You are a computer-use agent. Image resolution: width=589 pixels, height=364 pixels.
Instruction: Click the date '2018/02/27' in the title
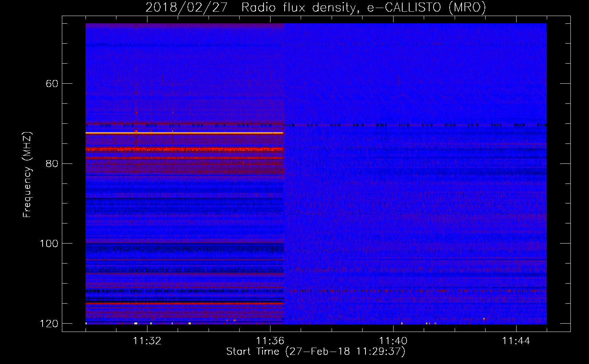[187, 7]
